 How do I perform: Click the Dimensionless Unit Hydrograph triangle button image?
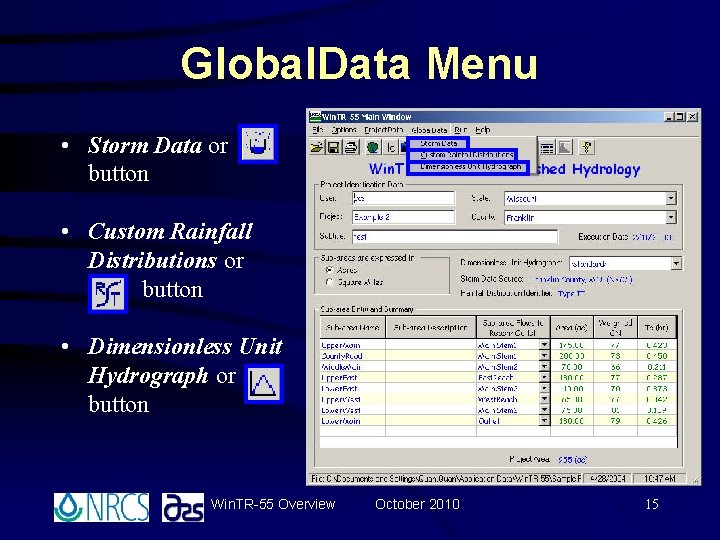(x=264, y=384)
